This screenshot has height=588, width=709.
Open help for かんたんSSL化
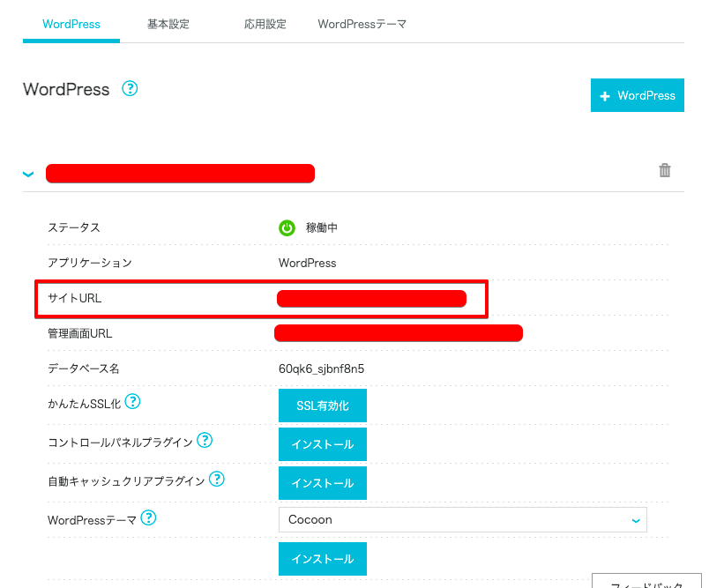coord(132,401)
